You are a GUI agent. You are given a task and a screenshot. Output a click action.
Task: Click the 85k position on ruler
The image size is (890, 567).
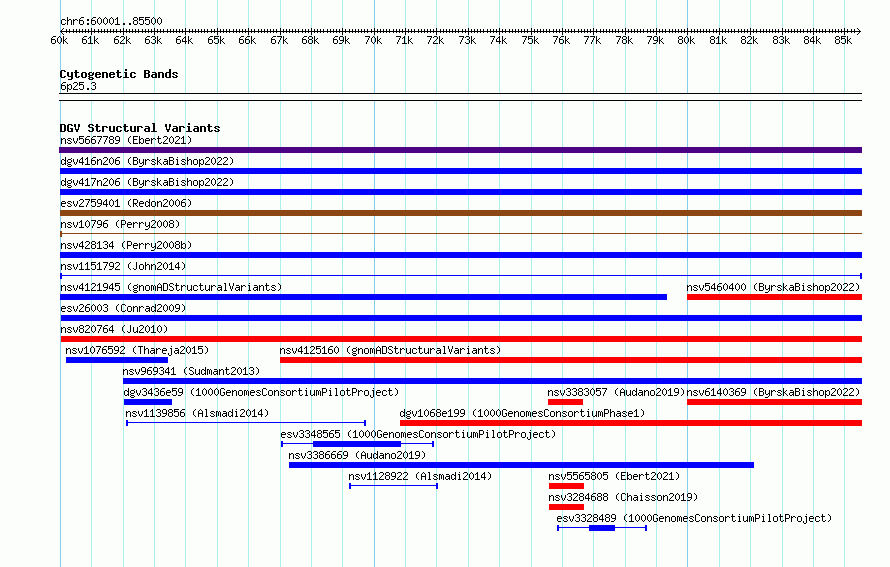[x=843, y=40]
